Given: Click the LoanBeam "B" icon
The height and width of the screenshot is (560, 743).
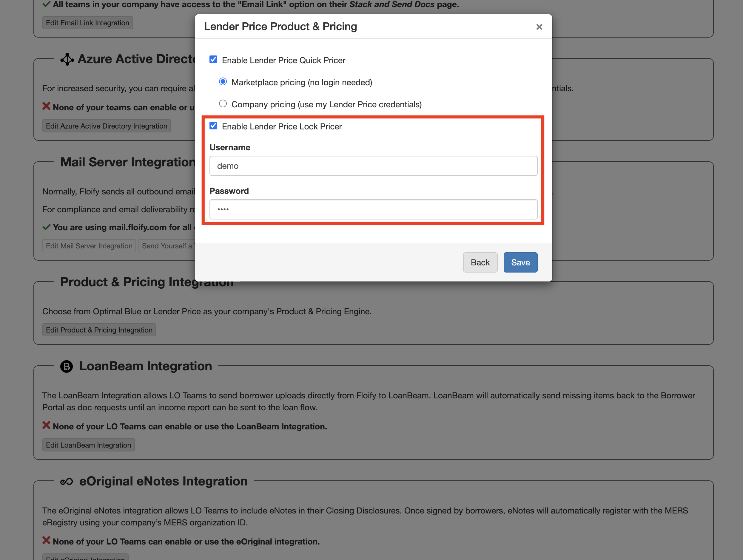Looking at the screenshot, I should [x=66, y=366].
